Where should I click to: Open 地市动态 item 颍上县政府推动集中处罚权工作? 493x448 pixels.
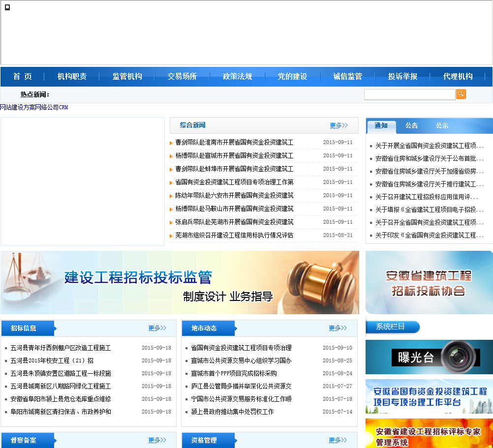coord(232,412)
